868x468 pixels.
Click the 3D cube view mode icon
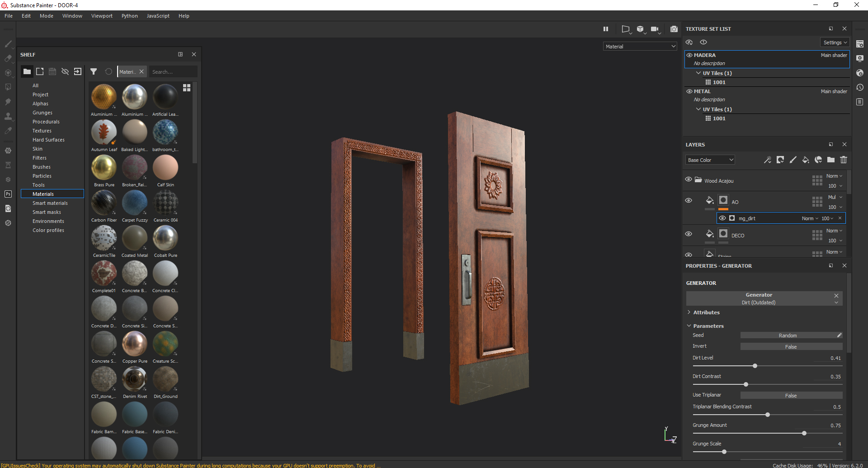pos(640,29)
